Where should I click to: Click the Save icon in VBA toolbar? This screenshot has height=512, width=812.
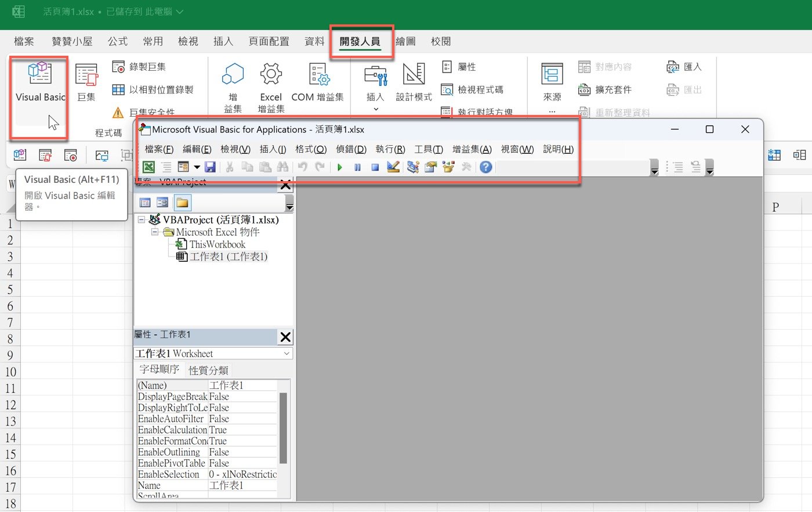tap(210, 168)
